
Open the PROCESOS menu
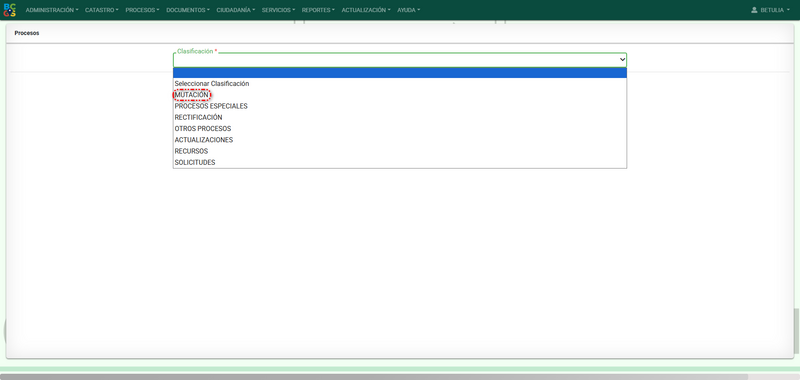point(142,10)
